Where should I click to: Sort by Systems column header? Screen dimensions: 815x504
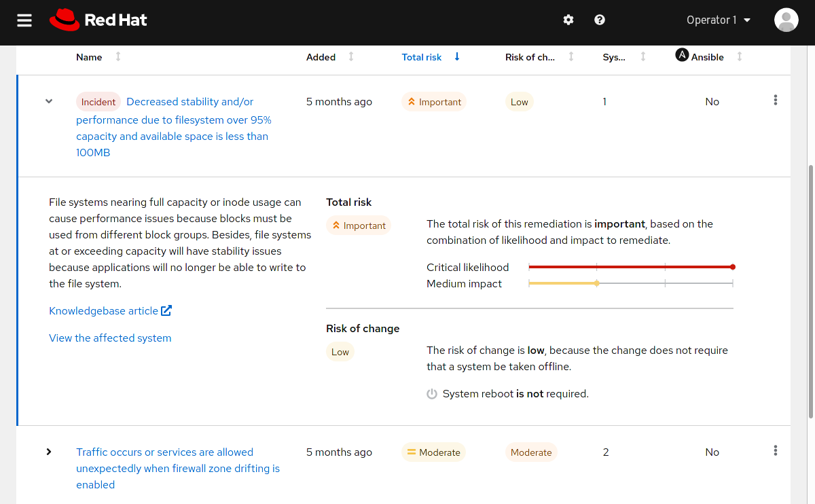pos(615,57)
